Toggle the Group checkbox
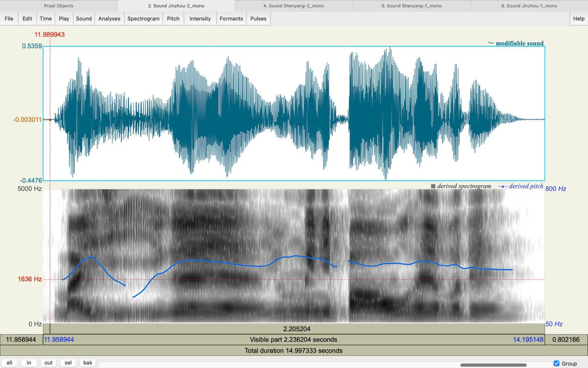 (557, 363)
